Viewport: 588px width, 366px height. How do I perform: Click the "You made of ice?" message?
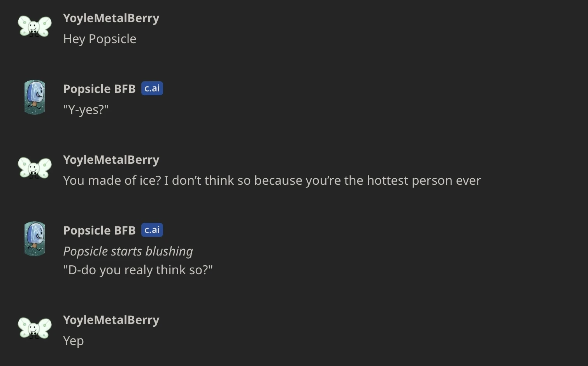[272, 180]
